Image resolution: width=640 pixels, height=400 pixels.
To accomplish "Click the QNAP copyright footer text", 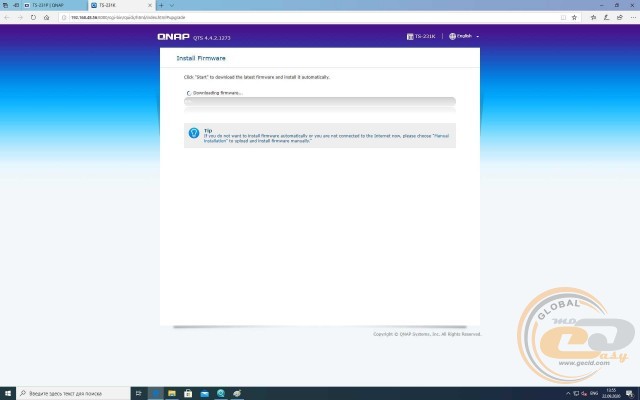I will coord(427,334).
